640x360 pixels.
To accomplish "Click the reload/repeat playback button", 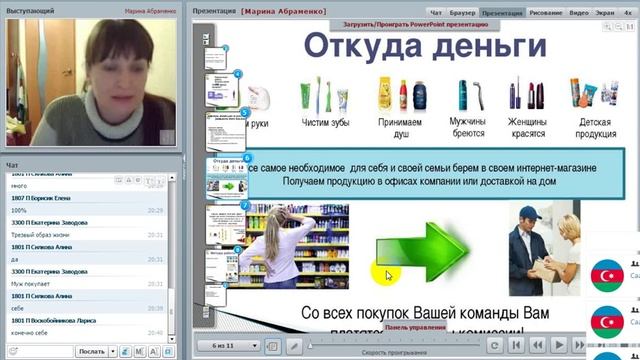I will pos(494,346).
